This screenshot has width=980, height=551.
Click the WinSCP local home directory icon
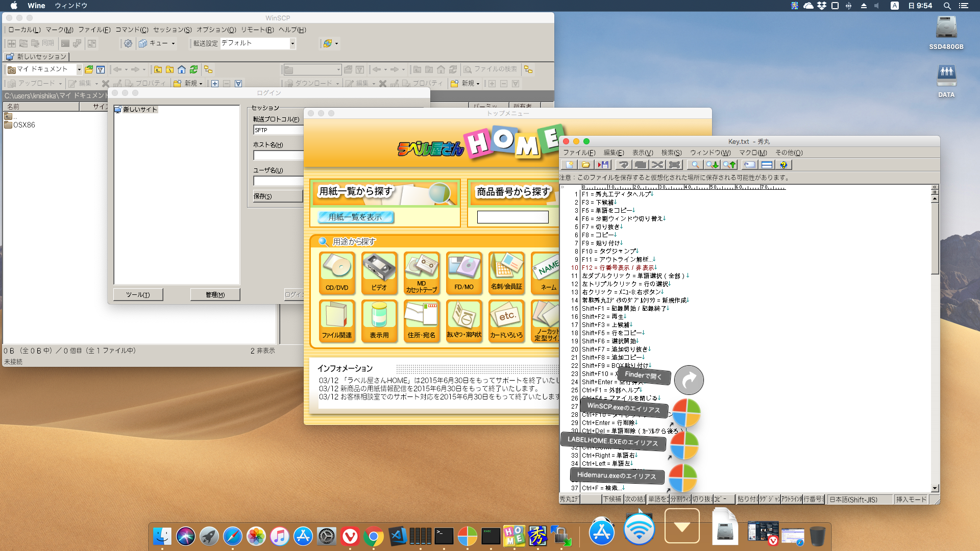182,69
